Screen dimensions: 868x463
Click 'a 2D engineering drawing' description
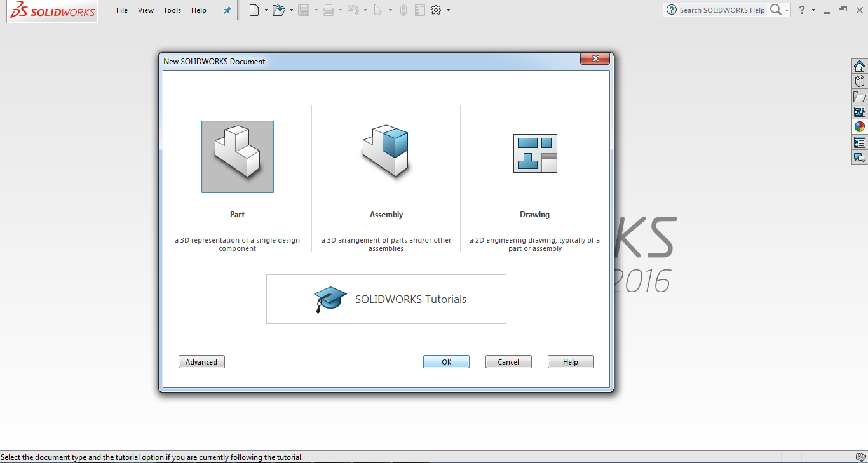pos(534,245)
